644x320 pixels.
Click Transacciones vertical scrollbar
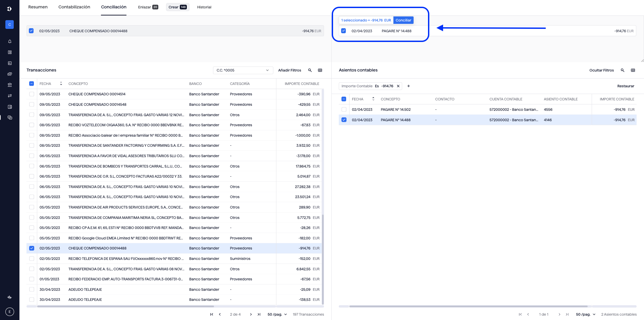coord(323,259)
